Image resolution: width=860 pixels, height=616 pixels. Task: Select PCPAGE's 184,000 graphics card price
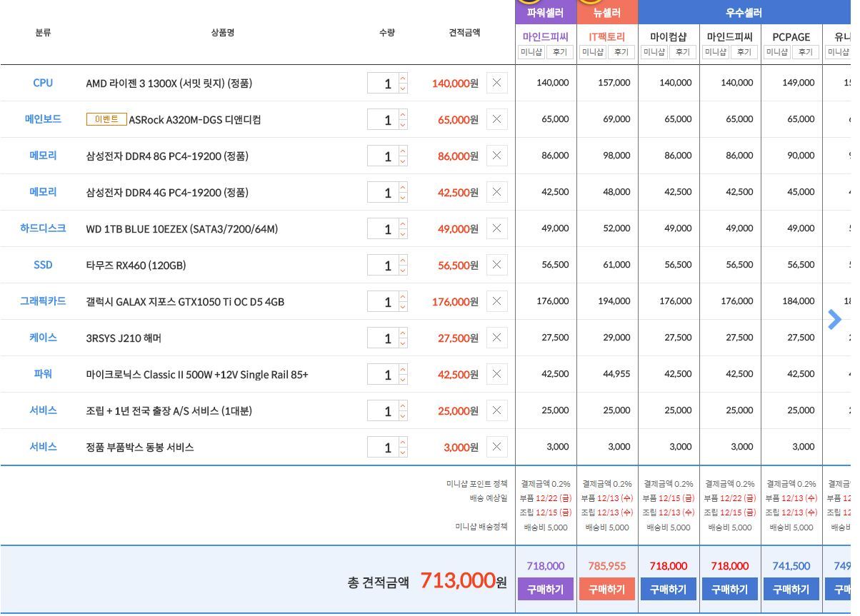[799, 301]
